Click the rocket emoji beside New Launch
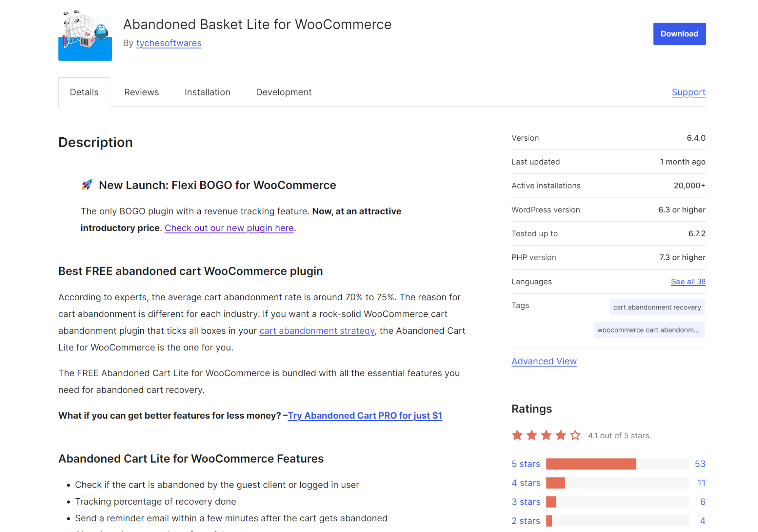Screen dimensions: 758x532 point(87,185)
